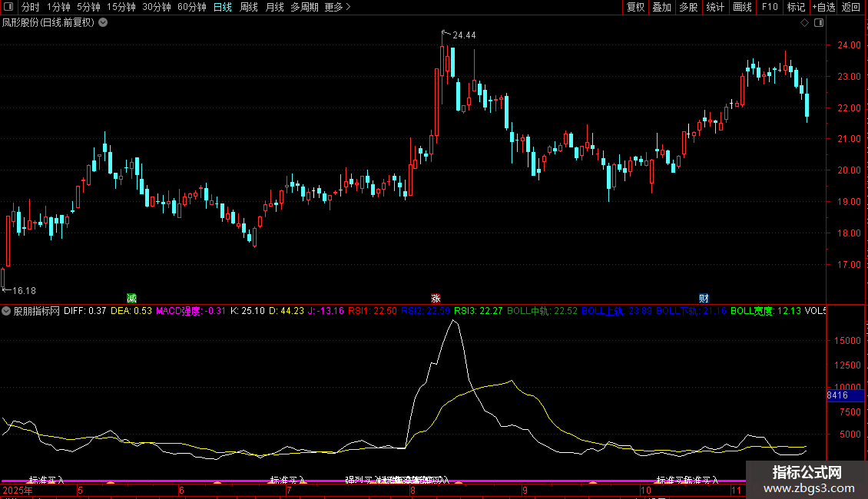The height and width of the screenshot is (499, 868).
Task: Toggle the 叠加 overlay option
Action: click(x=661, y=8)
